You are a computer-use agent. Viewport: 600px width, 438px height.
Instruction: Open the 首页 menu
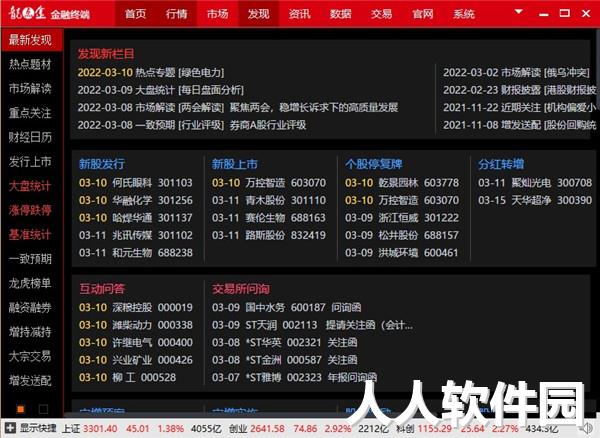pyautogui.click(x=135, y=14)
